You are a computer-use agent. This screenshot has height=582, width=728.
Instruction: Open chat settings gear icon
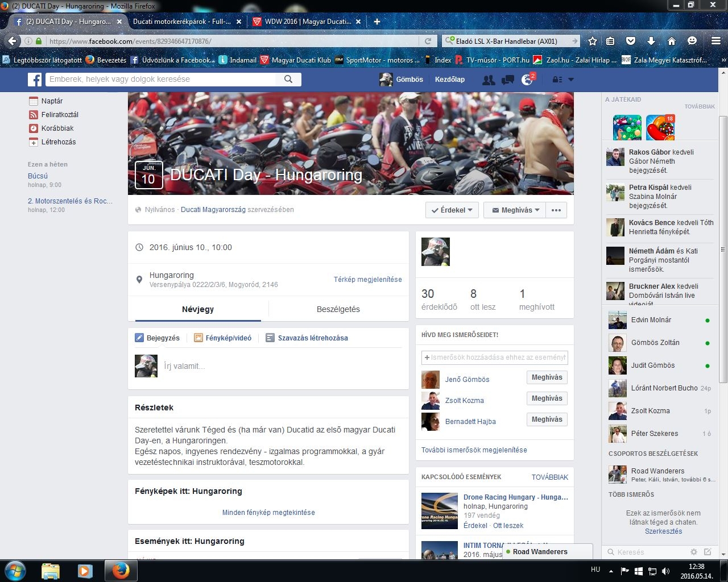tap(693, 552)
